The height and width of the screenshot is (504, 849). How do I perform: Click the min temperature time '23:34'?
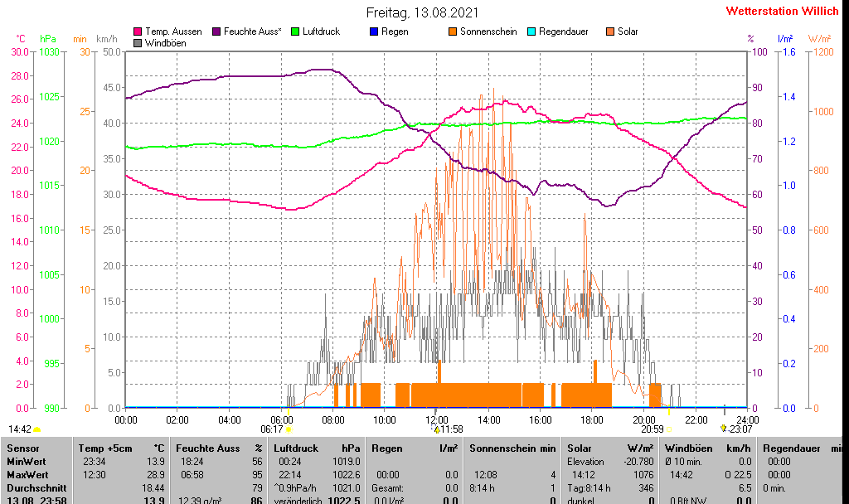click(x=95, y=462)
